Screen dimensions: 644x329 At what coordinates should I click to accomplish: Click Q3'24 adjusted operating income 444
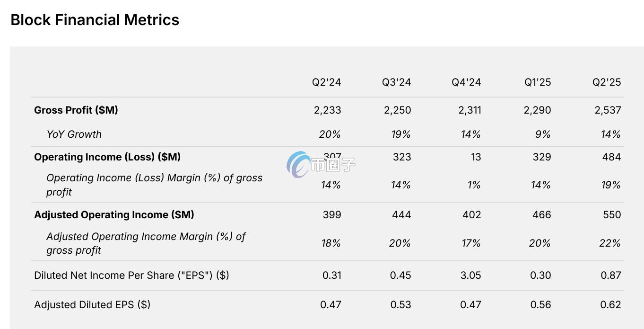coord(401,214)
